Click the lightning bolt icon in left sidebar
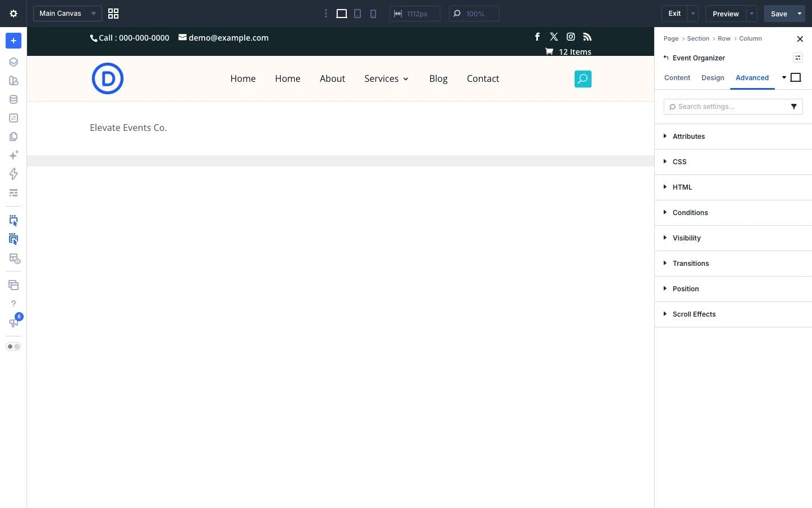 coord(14,174)
